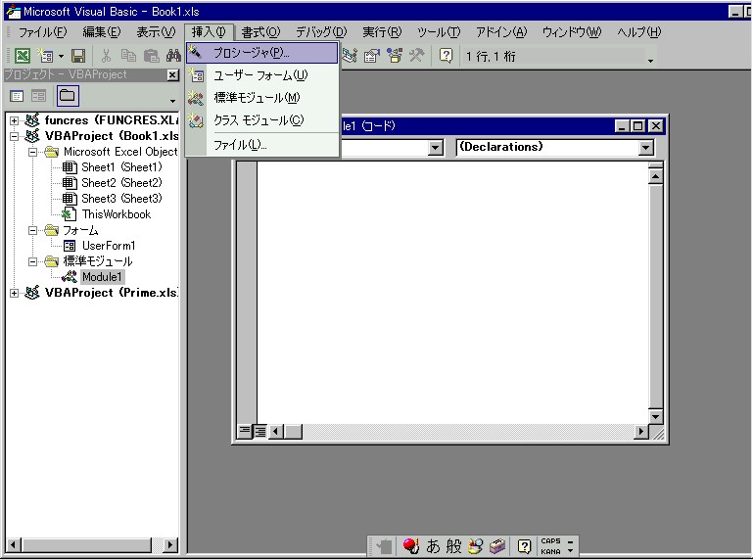Open the ツール(T) menu
Image resolution: width=753 pixels, height=560 pixels.
pos(439,32)
